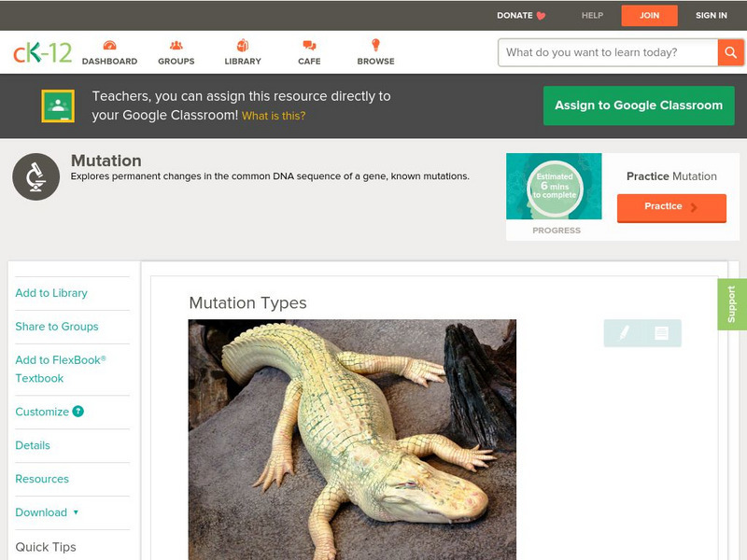Click Assign to Google Classroom button

click(639, 105)
